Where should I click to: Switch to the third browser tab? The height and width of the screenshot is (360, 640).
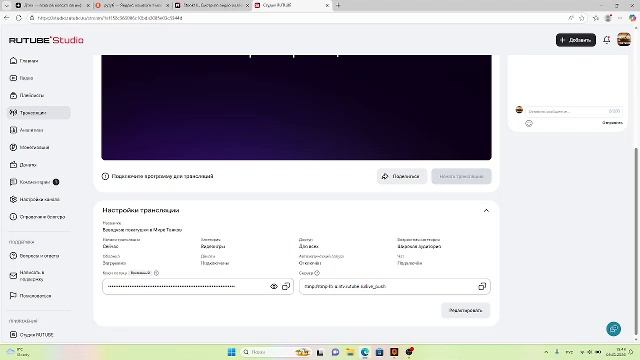tap(212, 5)
